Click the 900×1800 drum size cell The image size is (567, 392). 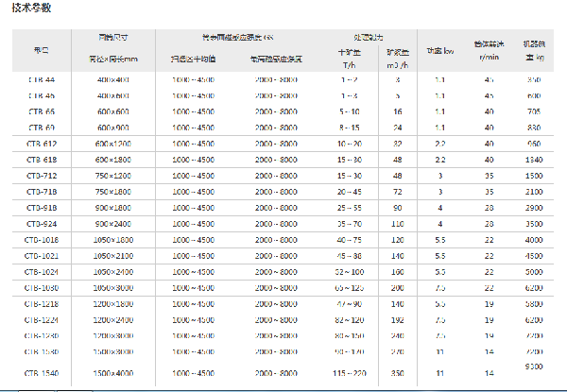tap(113, 208)
